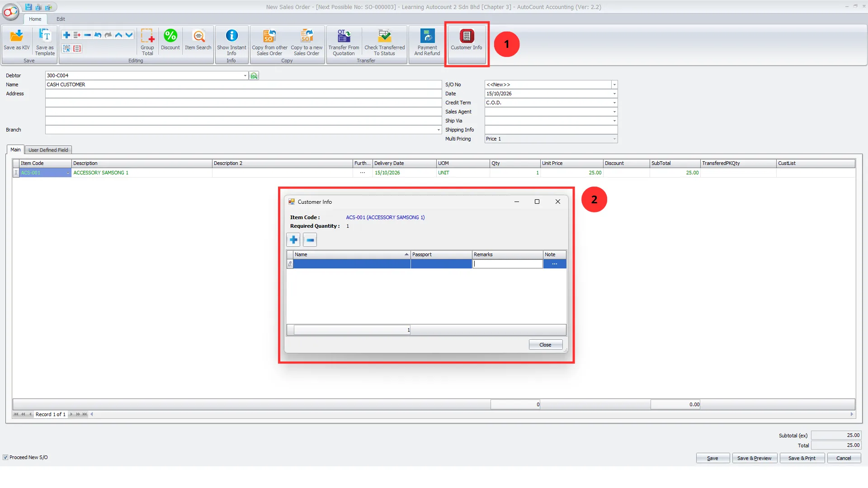Click the Name input field containing CASH CUSTOMER
868x488 pixels.
tap(243, 84)
